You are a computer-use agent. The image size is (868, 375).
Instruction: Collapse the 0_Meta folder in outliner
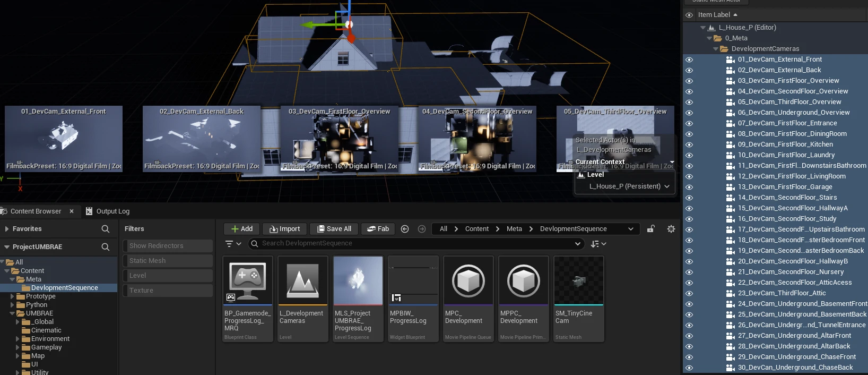(709, 38)
